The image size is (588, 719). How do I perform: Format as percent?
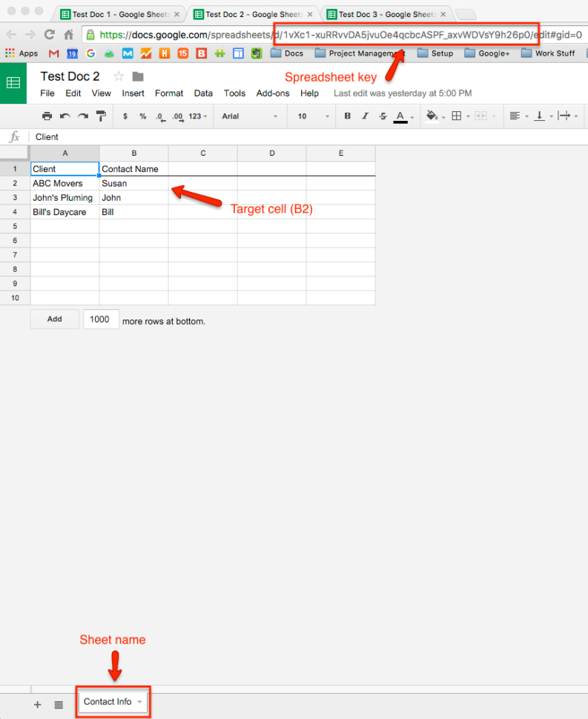click(x=142, y=116)
